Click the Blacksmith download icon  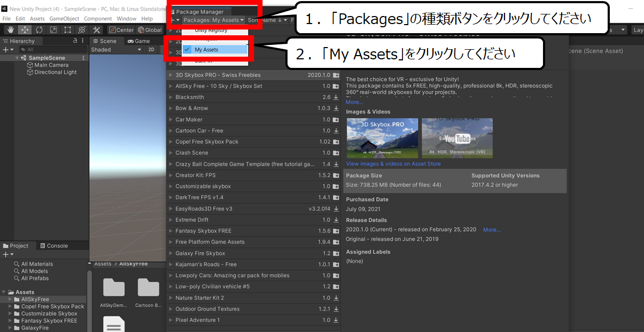(336, 97)
